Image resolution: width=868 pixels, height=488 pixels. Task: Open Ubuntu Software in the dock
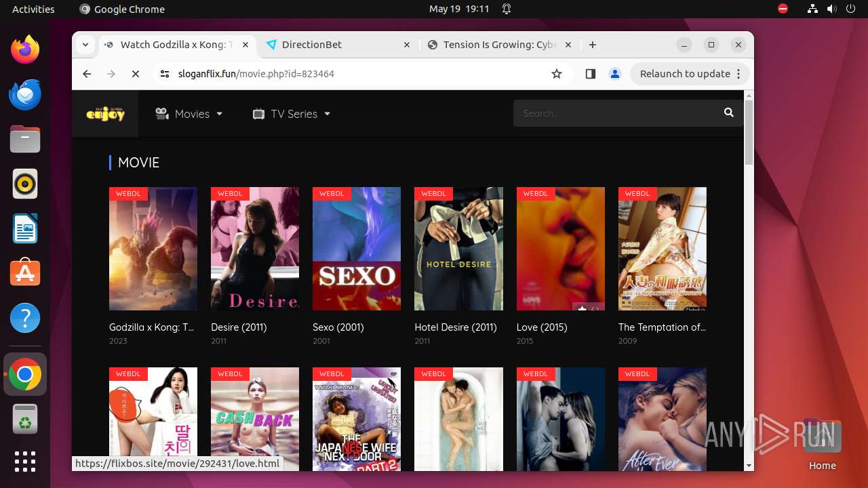(x=25, y=273)
